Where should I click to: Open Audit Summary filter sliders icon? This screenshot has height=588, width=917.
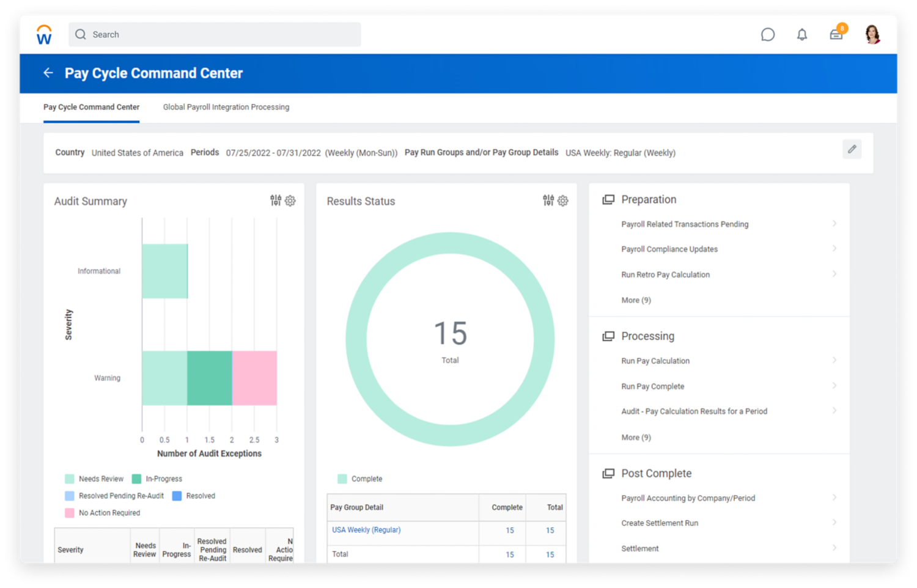click(276, 200)
